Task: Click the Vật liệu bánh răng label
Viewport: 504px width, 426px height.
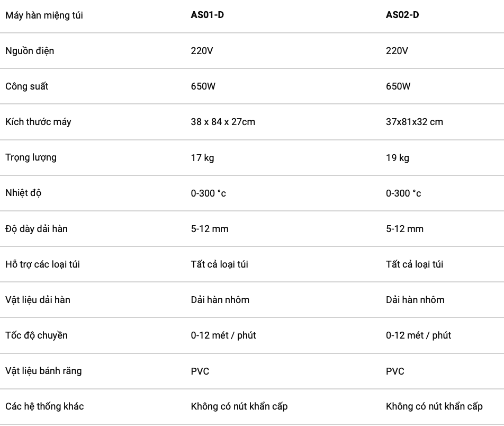Action: pos(43,371)
